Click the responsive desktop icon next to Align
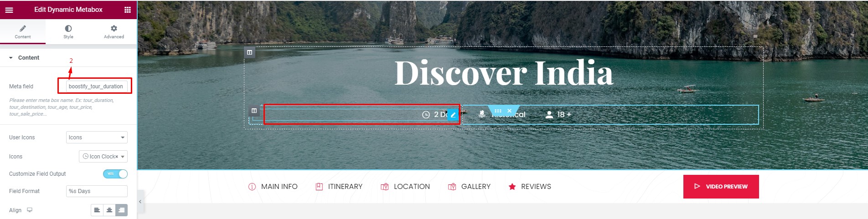Image resolution: width=868 pixels, height=219 pixels. (30, 210)
